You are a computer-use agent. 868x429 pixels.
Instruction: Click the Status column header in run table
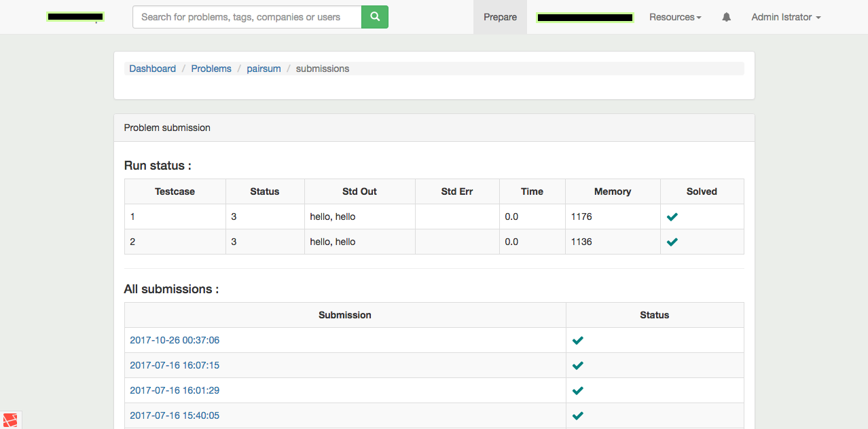pyautogui.click(x=265, y=191)
